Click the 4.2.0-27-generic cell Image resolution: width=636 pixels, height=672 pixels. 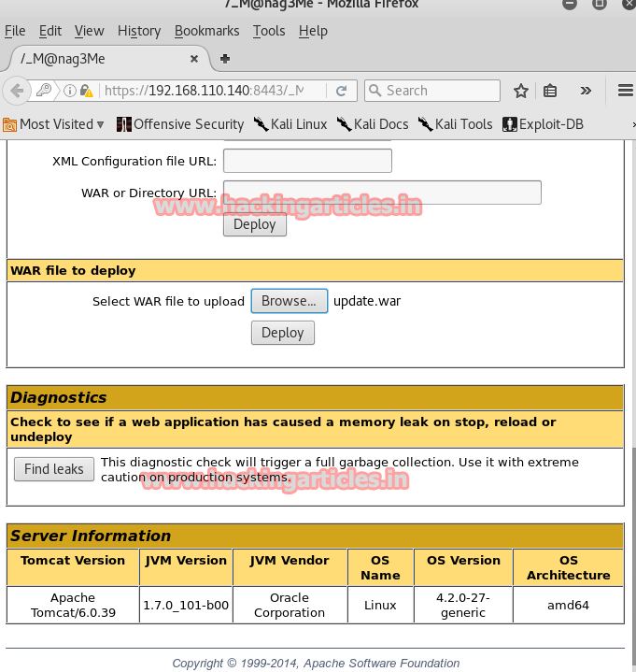click(x=463, y=605)
